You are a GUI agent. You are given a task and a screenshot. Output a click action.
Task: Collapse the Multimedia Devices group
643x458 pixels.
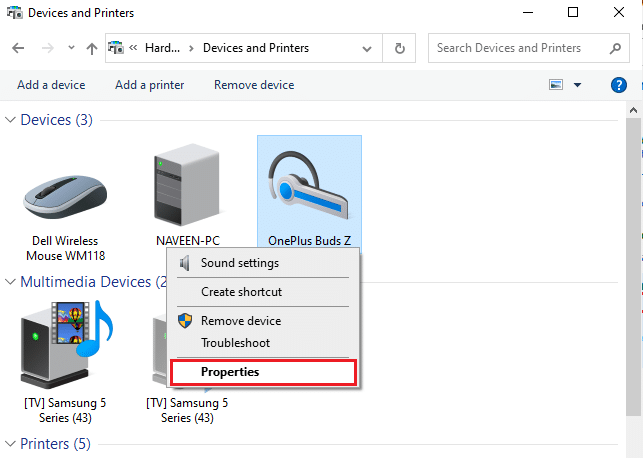pyautogui.click(x=11, y=282)
